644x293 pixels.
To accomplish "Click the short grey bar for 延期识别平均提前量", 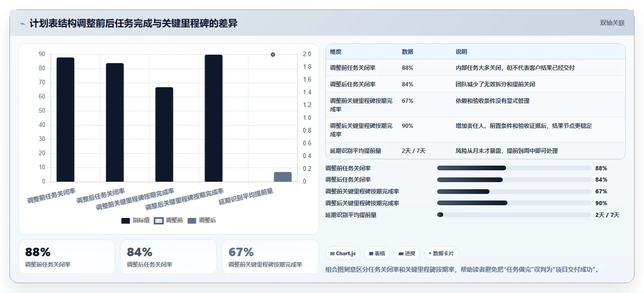I will [283, 177].
